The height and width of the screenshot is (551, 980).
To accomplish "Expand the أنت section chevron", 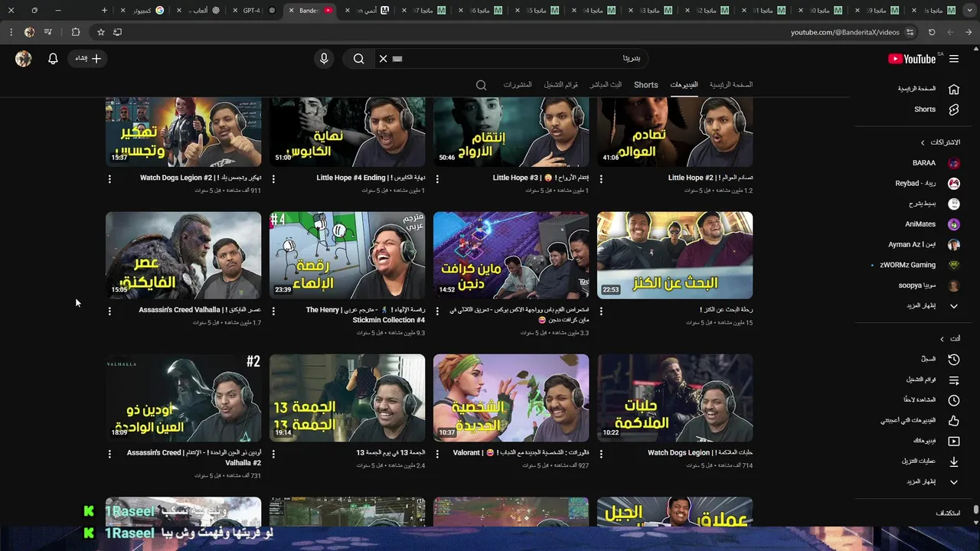I will [x=942, y=339].
